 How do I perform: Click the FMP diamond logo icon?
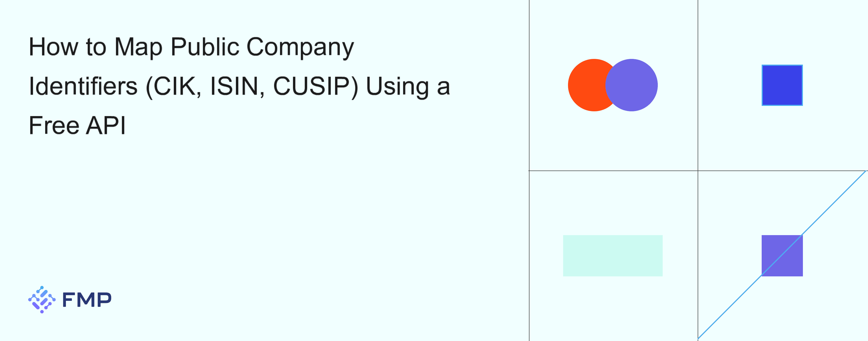point(42,299)
